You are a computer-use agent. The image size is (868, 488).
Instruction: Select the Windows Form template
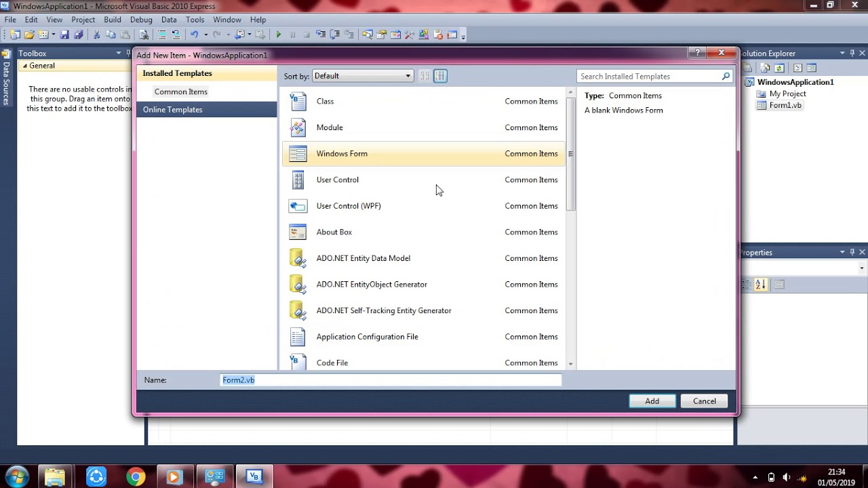[x=423, y=154]
